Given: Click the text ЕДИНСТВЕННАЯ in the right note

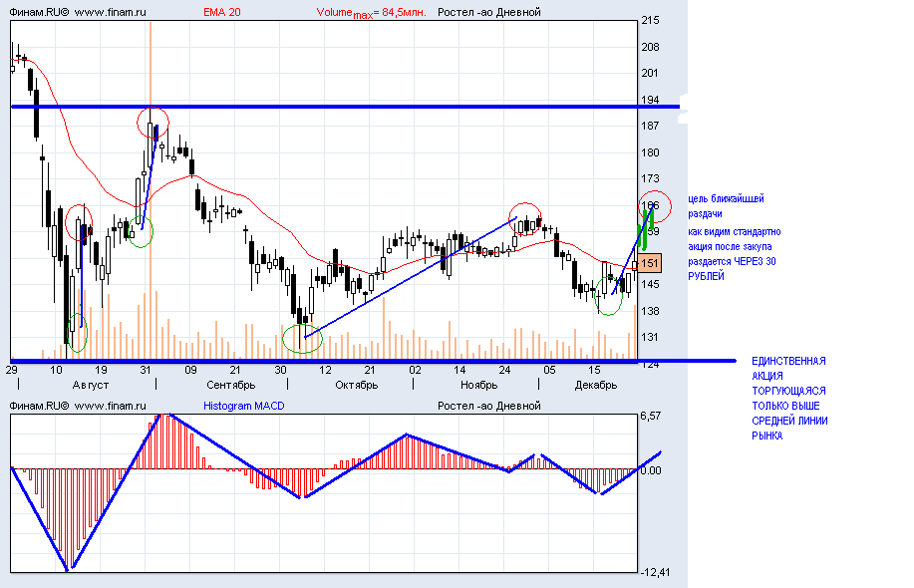Looking at the screenshot, I should point(788,362).
